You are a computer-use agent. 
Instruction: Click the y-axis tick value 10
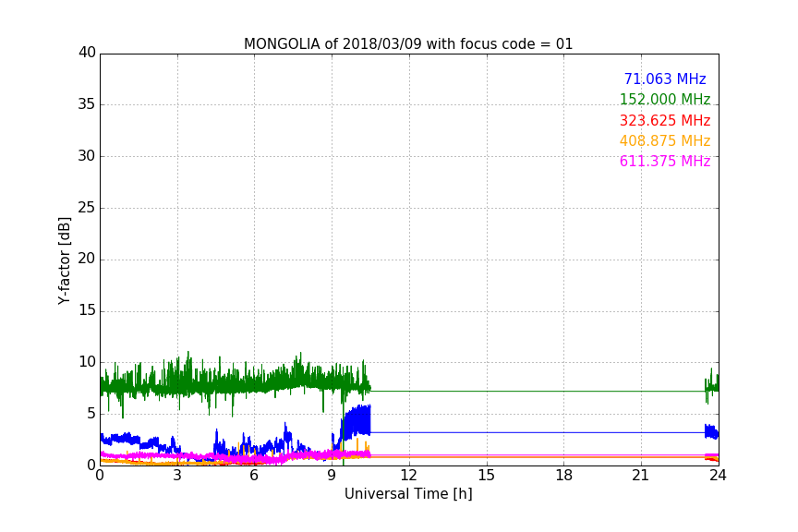(87, 362)
